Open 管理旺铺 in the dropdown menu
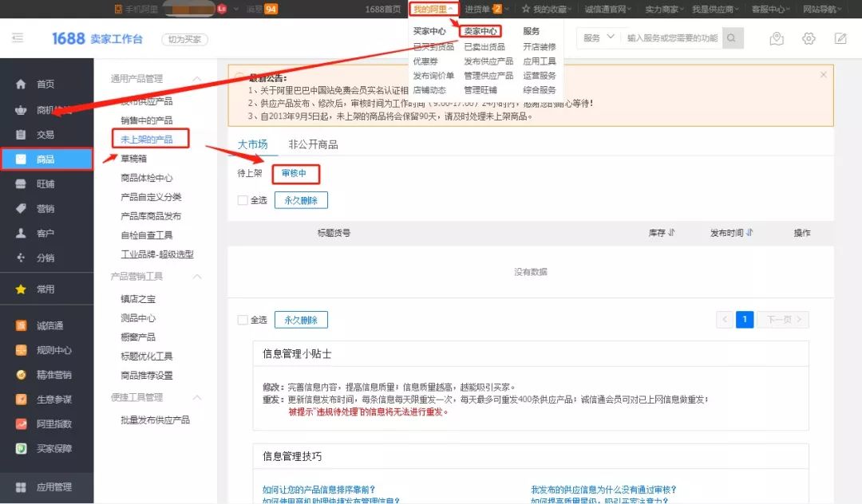The height and width of the screenshot is (504, 862). click(480, 89)
